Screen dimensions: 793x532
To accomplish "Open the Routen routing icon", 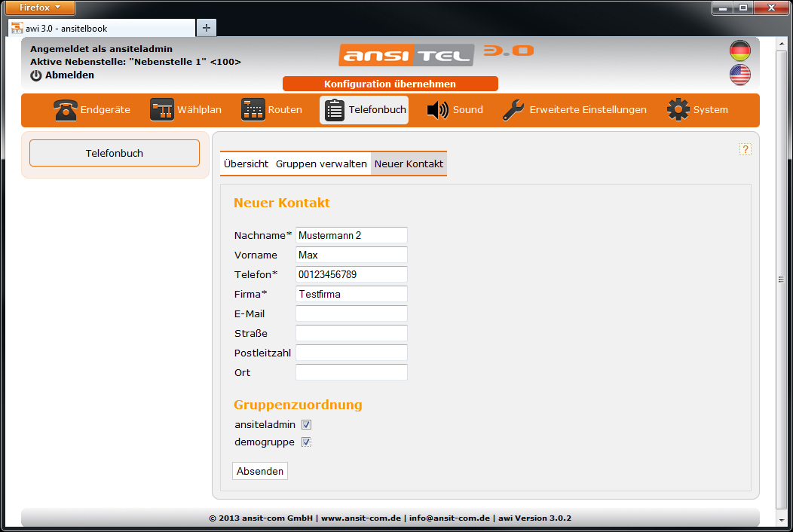I will coord(253,110).
